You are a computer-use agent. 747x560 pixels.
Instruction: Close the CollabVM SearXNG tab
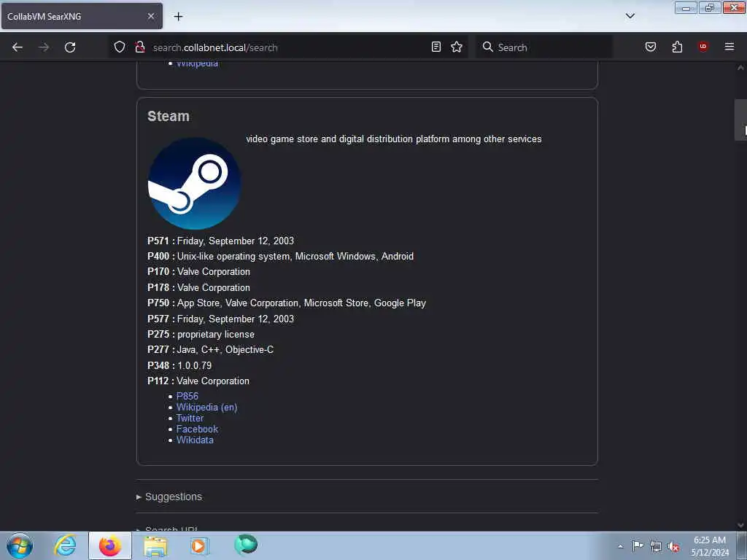coord(151,16)
